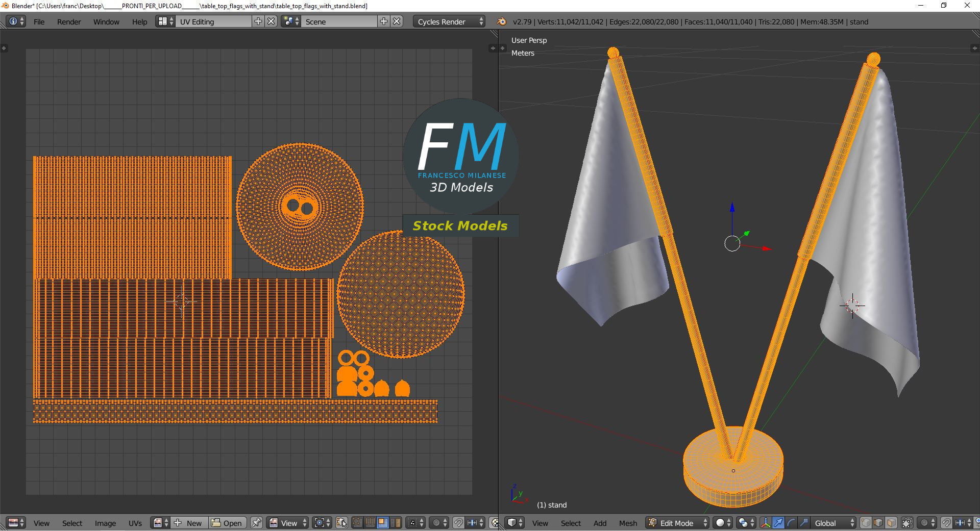Open the Add menu

(600, 523)
